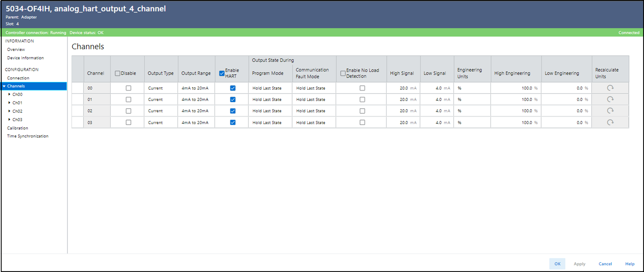Open the Calibration page

click(x=18, y=128)
